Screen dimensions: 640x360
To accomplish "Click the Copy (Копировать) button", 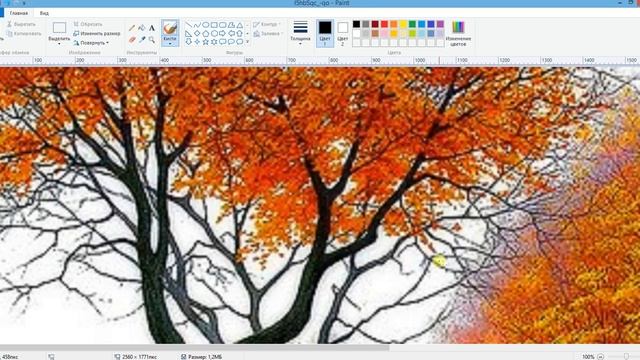I will (24, 34).
